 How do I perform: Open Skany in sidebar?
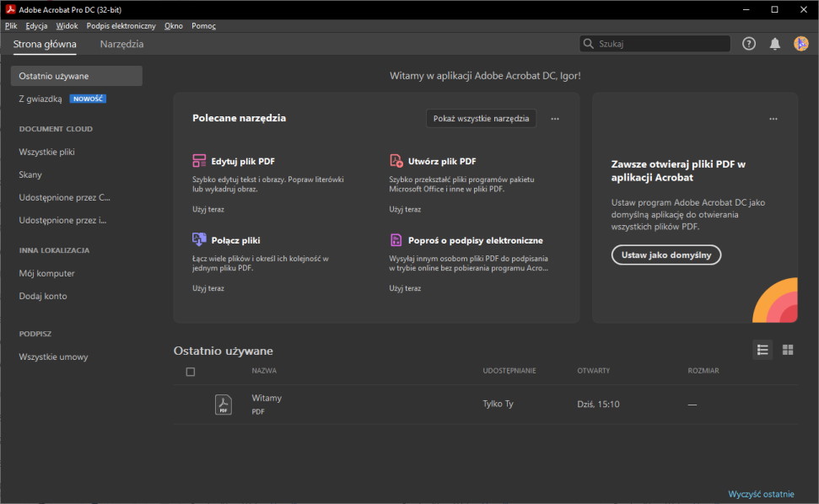(x=30, y=174)
